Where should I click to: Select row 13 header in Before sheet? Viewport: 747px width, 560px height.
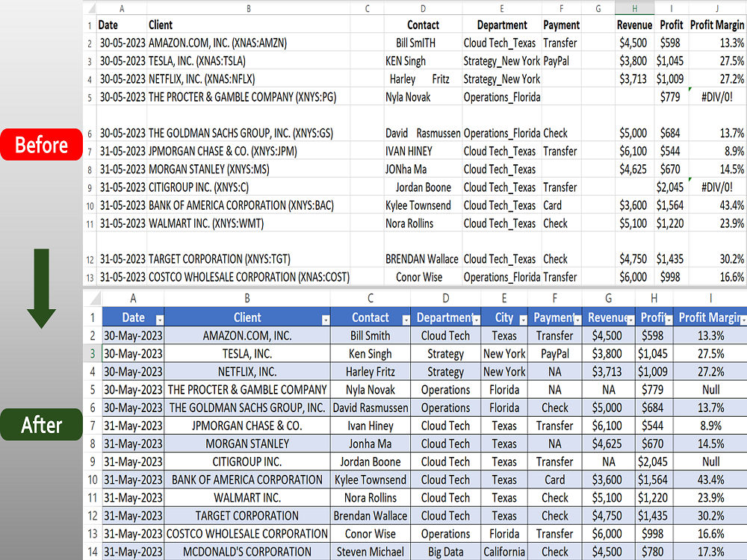coord(90,278)
